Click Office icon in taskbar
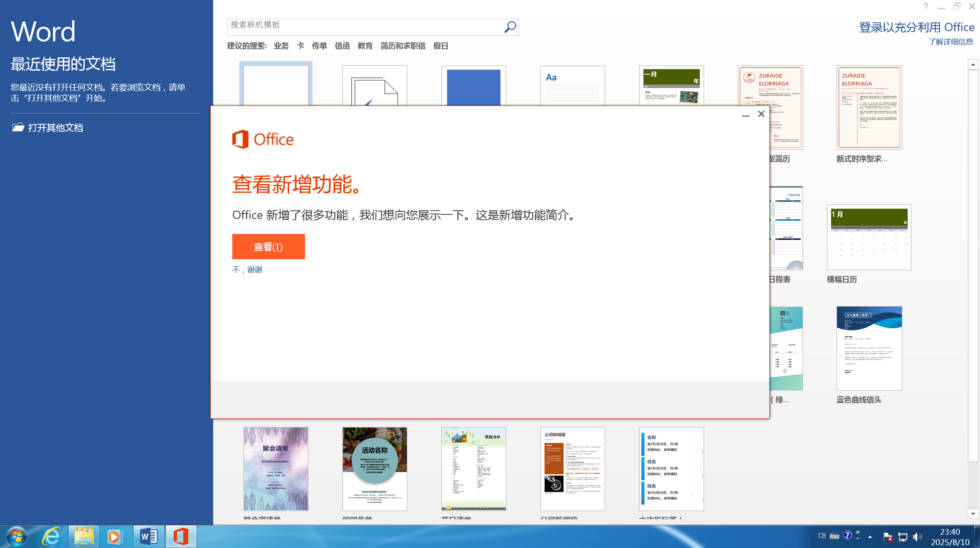Screen dimensions: 980x548 181,536
